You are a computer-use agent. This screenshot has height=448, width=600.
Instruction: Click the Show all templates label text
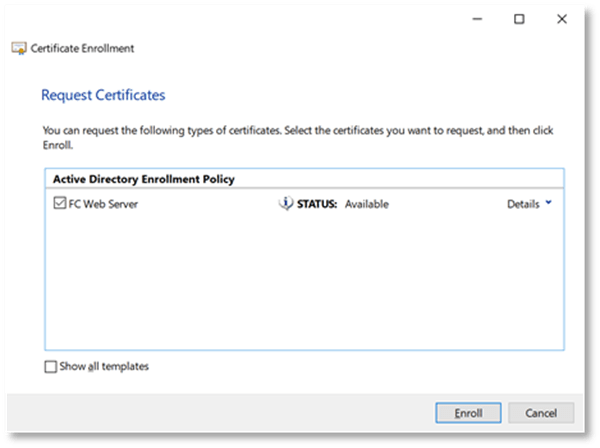(x=105, y=366)
